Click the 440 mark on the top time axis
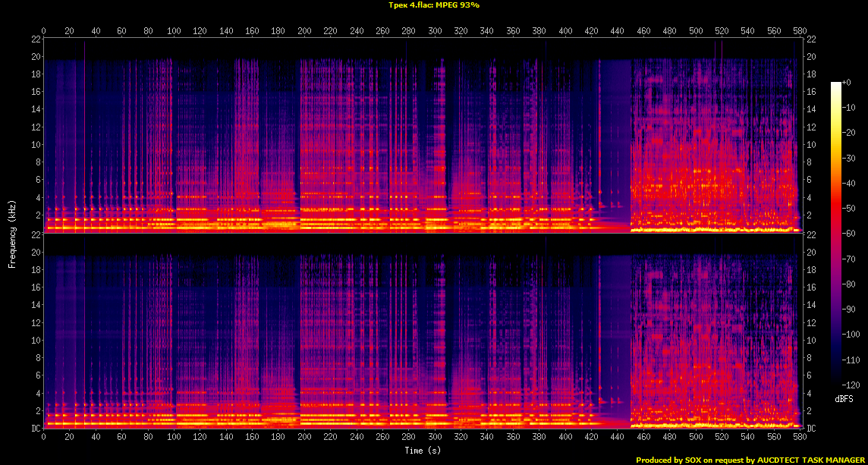 [x=618, y=31]
